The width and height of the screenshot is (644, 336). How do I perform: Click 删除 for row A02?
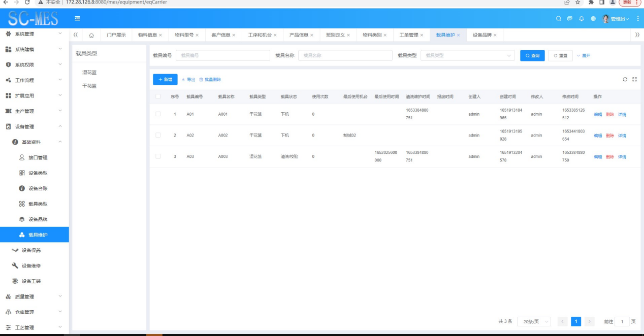click(x=610, y=136)
